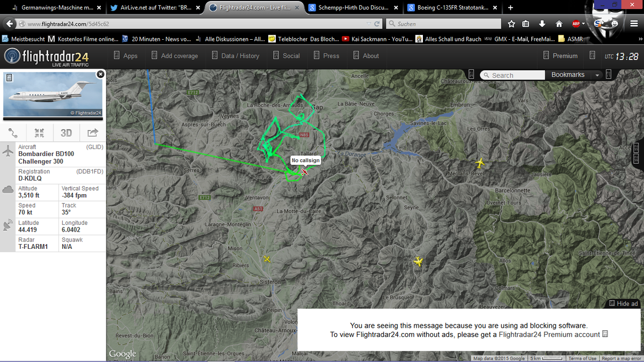Click the Premium link in the header
The height and width of the screenshot is (362, 644).
coord(560,56)
